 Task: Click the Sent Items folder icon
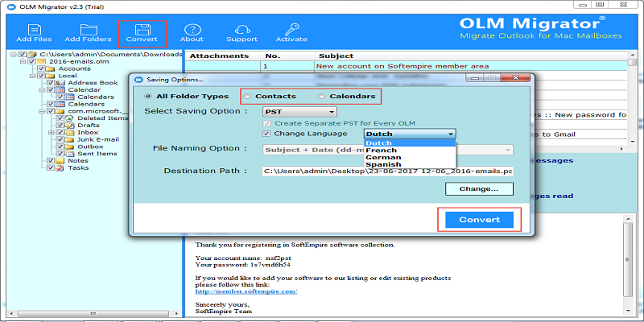click(70, 154)
